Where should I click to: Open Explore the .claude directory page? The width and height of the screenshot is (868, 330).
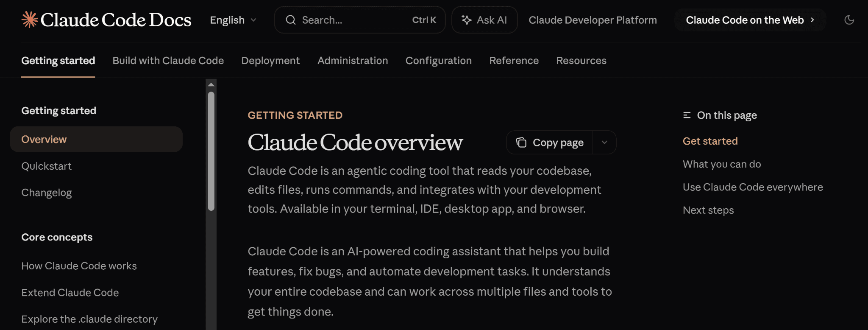click(x=89, y=319)
